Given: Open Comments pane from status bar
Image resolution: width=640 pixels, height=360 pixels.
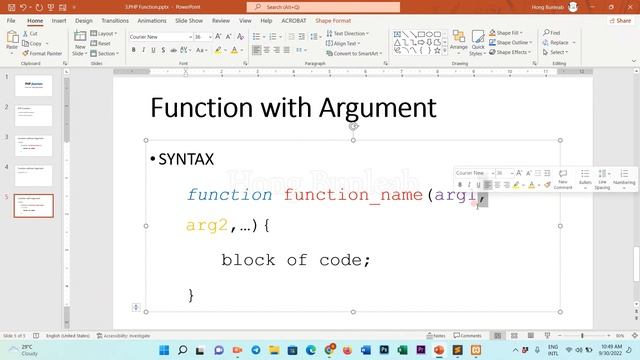Looking at the screenshot, I should [468, 336].
